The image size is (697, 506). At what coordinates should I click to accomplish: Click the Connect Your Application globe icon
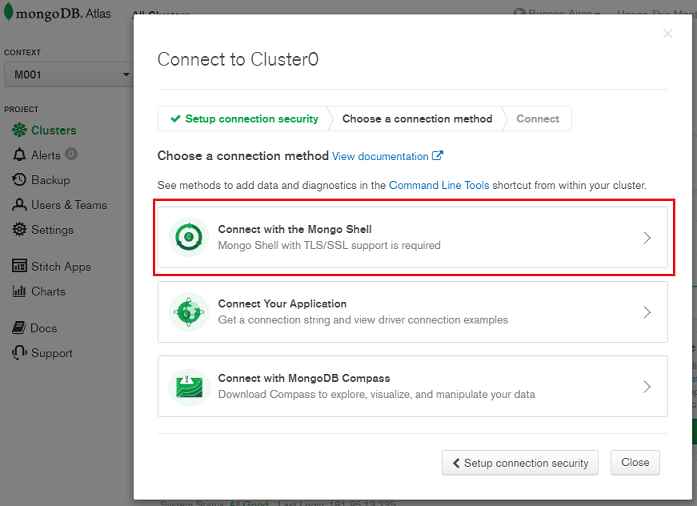189,312
